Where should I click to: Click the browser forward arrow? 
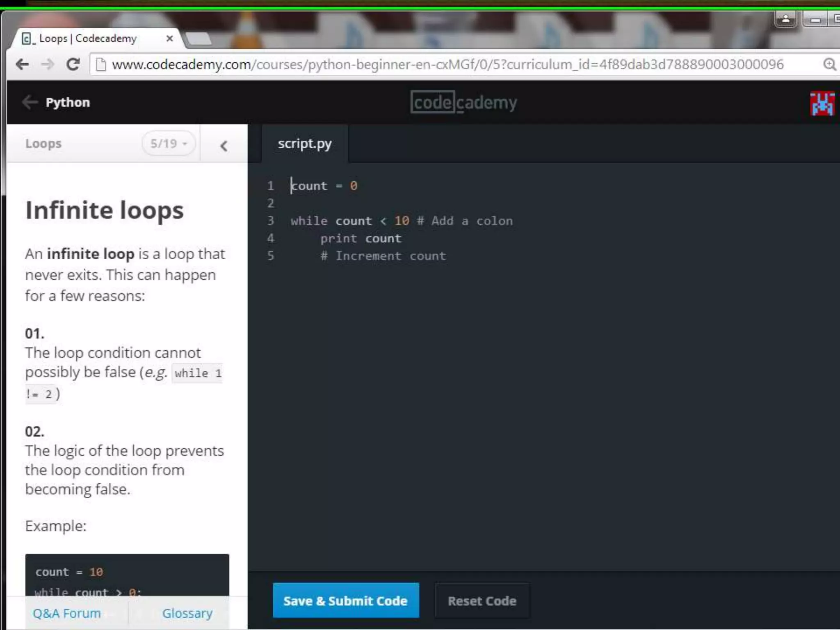[48, 64]
